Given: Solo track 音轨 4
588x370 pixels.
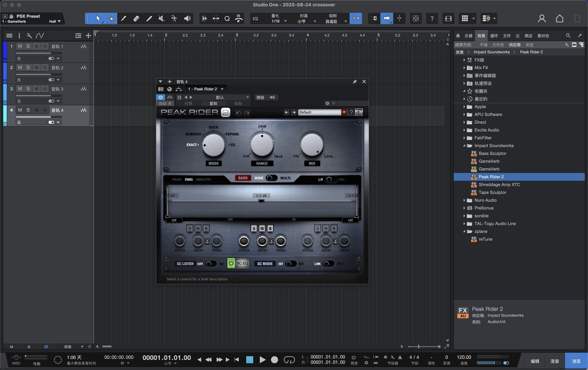Looking at the screenshot, I should pyautogui.click(x=28, y=110).
